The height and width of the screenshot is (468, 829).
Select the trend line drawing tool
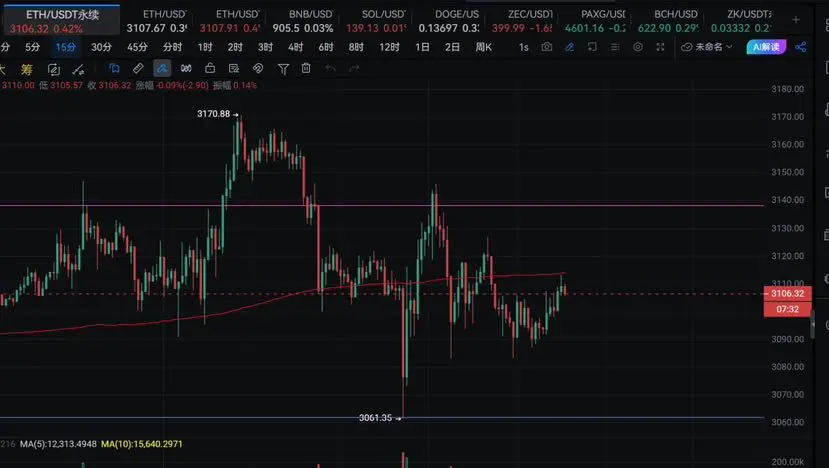tap(78, 69)
